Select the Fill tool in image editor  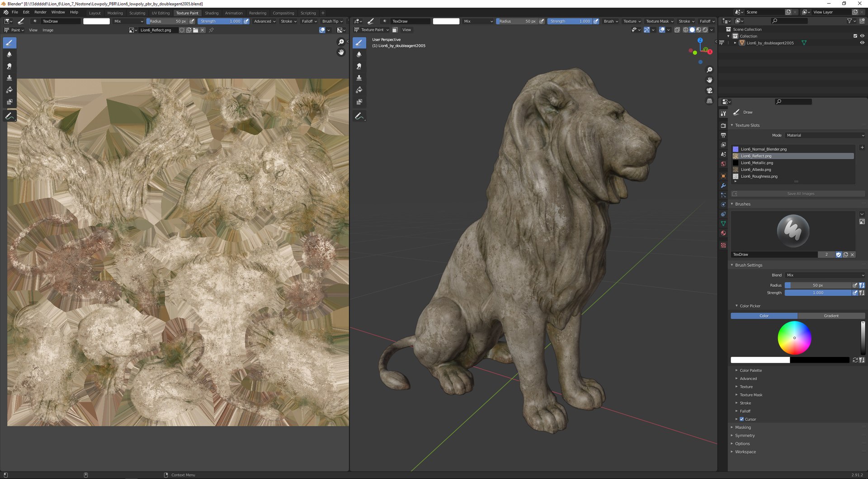[x=9, y=90]
